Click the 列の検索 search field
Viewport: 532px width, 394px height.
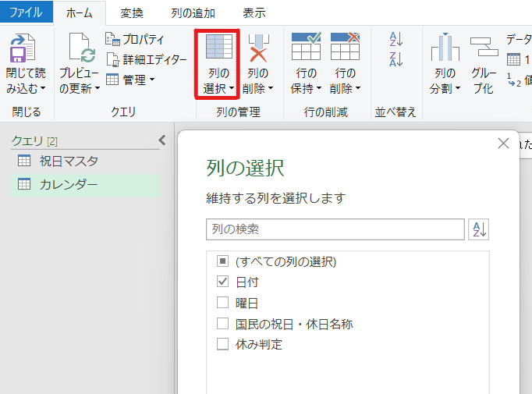point(335,229)
